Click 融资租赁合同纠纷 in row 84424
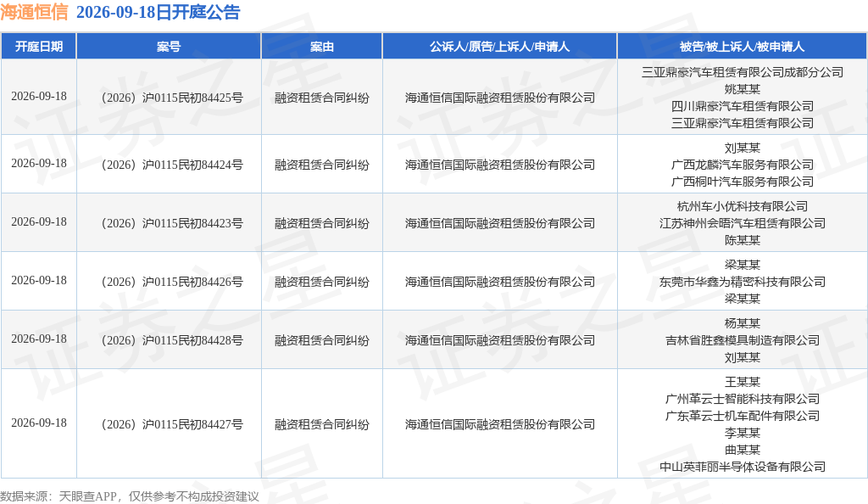 click(321, 165)
